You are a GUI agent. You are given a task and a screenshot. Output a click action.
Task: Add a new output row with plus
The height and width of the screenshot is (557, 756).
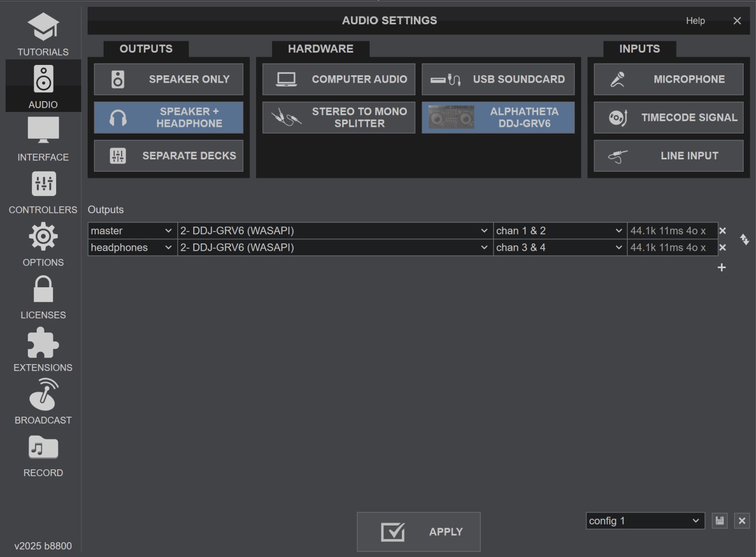[x=721, y=267]
